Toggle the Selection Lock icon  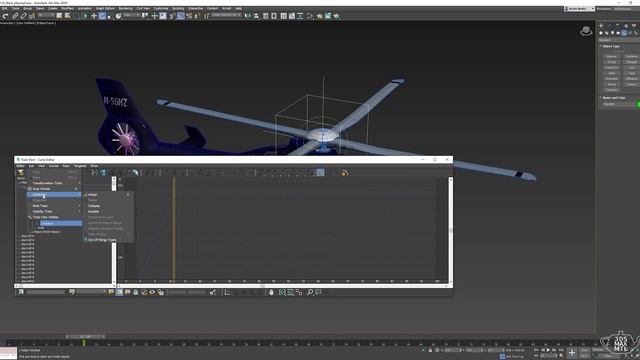pos(430,350)
